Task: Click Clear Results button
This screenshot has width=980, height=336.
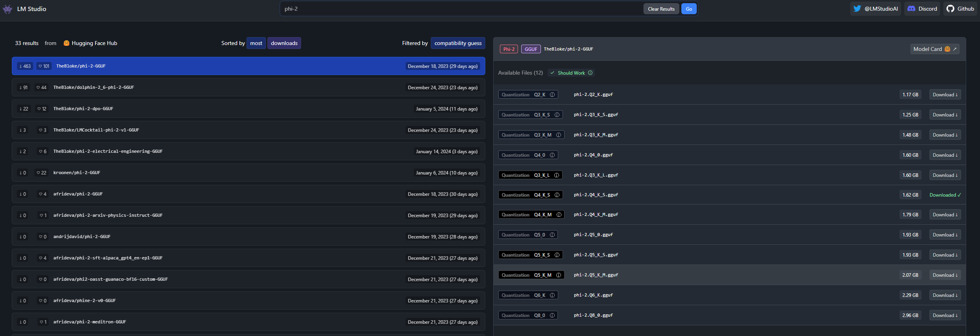Action: [x=661, y=9]
